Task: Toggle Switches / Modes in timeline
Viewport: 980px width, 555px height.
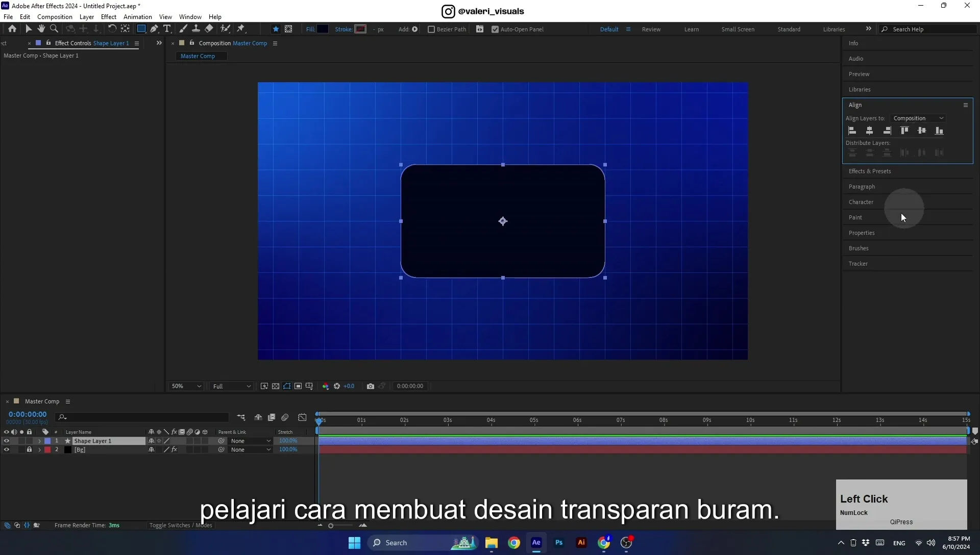Action: (x=181, y=525)
